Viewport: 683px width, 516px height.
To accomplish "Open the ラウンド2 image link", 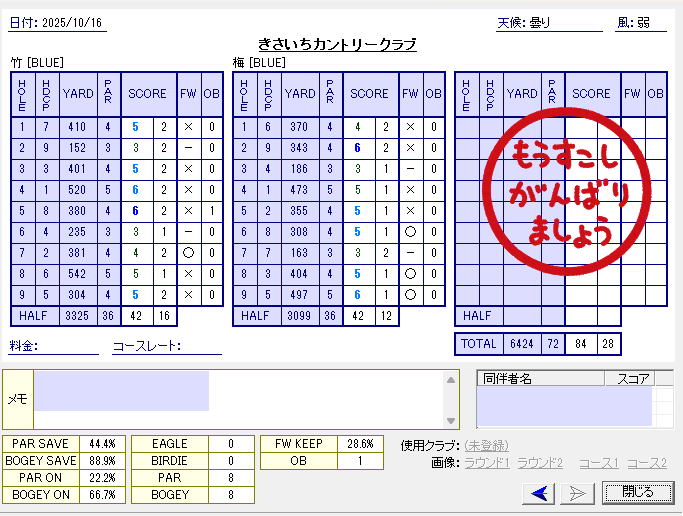I will 542,463.
